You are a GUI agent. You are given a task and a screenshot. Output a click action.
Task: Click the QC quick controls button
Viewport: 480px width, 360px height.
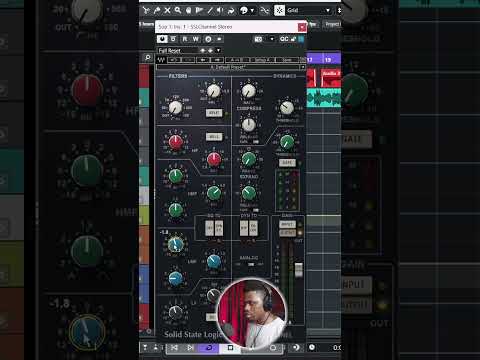pyautogui.click(x=284, y=39)
